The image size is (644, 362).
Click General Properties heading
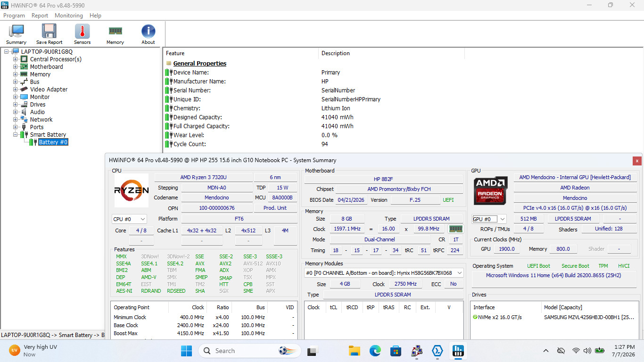pyautogui.click(x=199, y=63)
